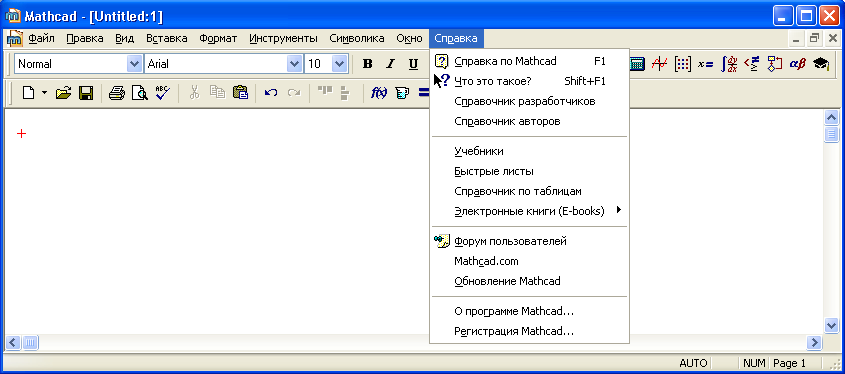Click the Copy icon in the toolbar

217,93
